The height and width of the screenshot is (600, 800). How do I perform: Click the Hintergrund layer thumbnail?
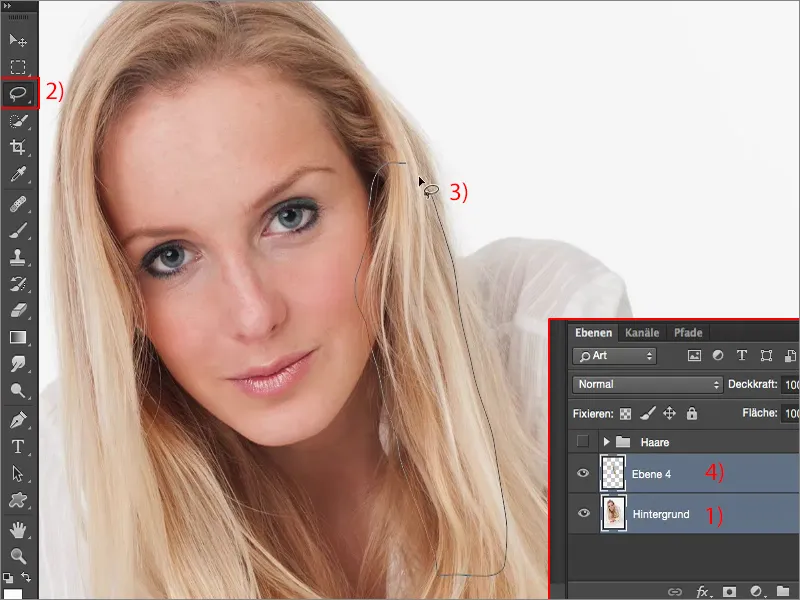coord(613,513)
